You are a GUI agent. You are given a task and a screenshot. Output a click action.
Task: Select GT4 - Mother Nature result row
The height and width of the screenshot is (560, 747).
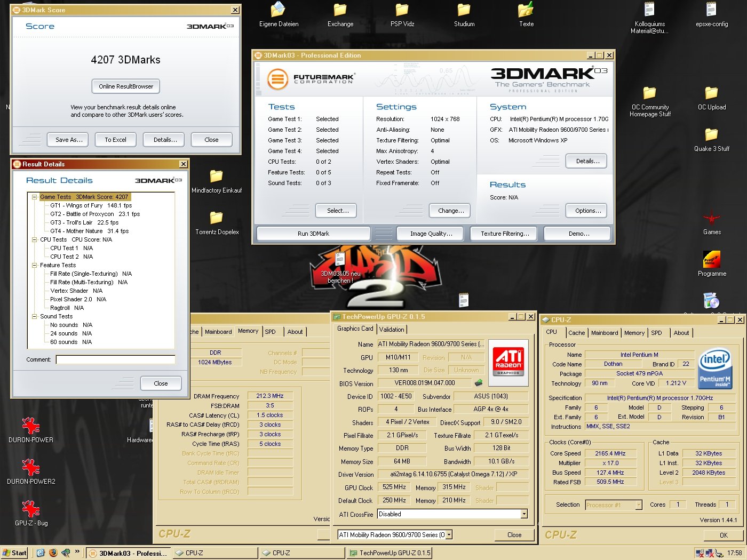coord(89,231)
